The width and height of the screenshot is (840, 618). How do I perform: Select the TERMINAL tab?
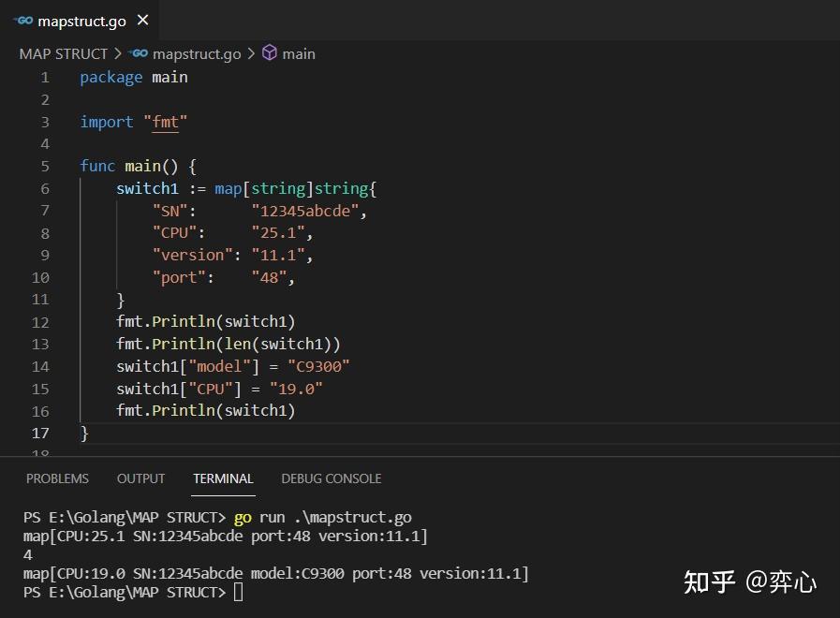click(223, 478)
